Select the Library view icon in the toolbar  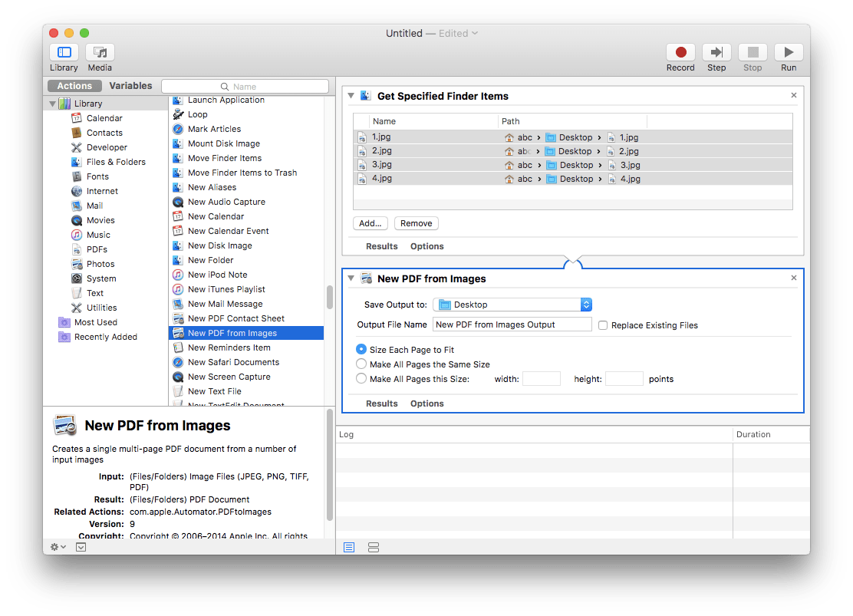(x=64, y=53)
